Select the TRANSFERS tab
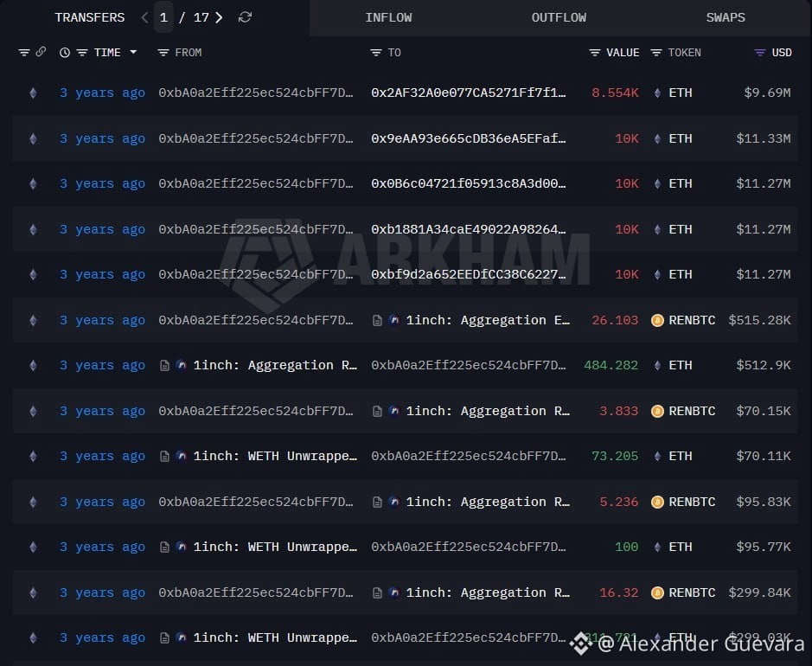 (x=90, y=17)
